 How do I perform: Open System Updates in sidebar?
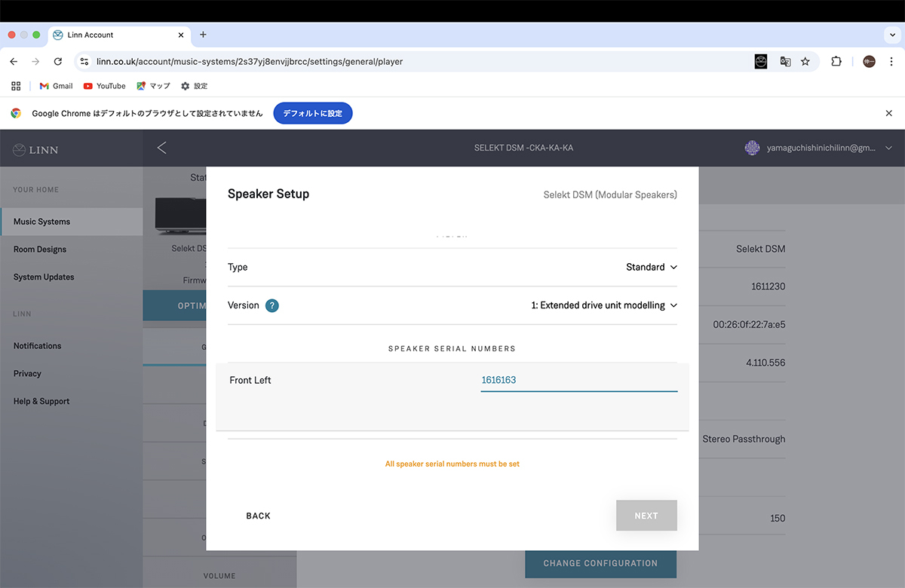[x=44, y=277]
